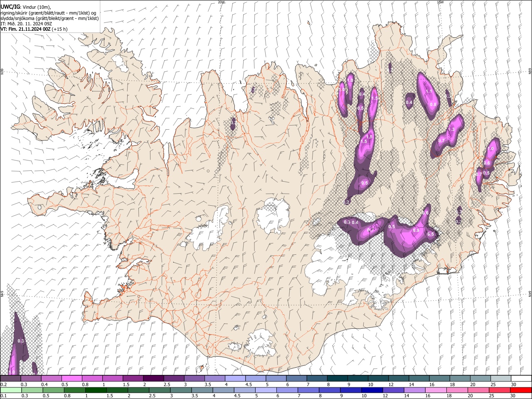The height and width of the screenshot is (399, 532).
Task: Select bright red rain swatch starting at 30
Action: pos(521,390)
